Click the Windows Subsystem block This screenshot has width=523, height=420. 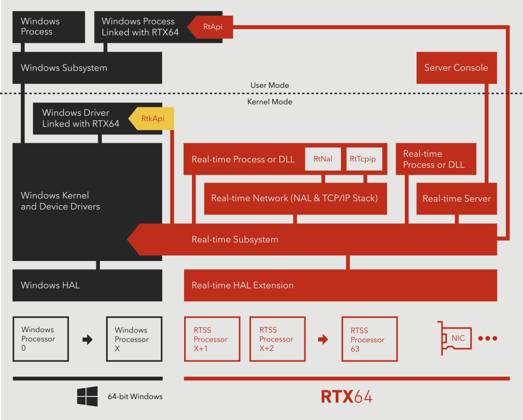coord(87,67)
